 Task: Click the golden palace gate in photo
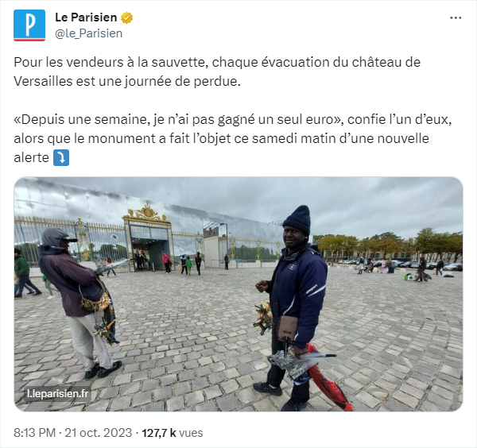click(x=148, y=237)
